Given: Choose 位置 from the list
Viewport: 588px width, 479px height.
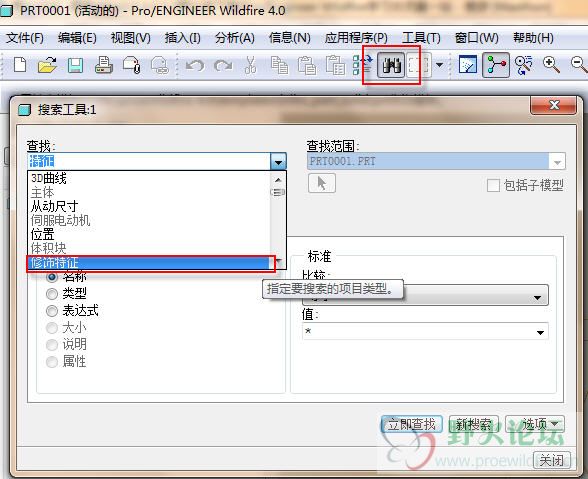Looking at the screenshot, I should tap(149, 234).
